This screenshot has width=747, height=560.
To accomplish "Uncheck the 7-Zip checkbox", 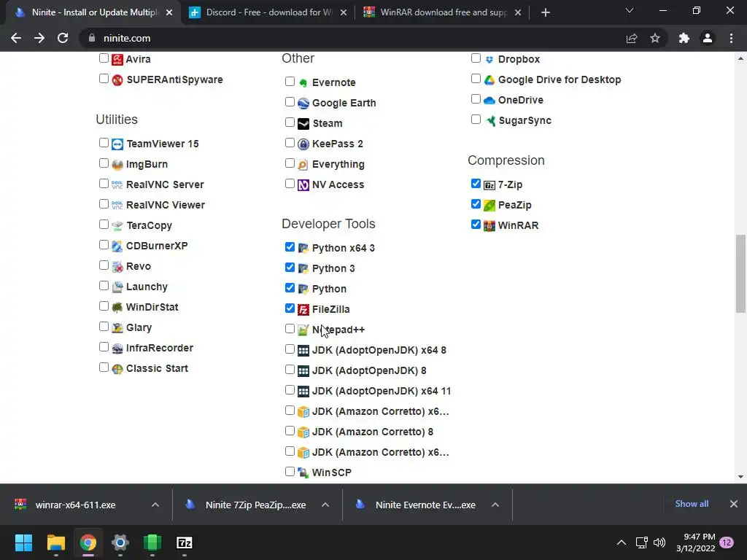I will pyautogui.click(x=476, y=183).
